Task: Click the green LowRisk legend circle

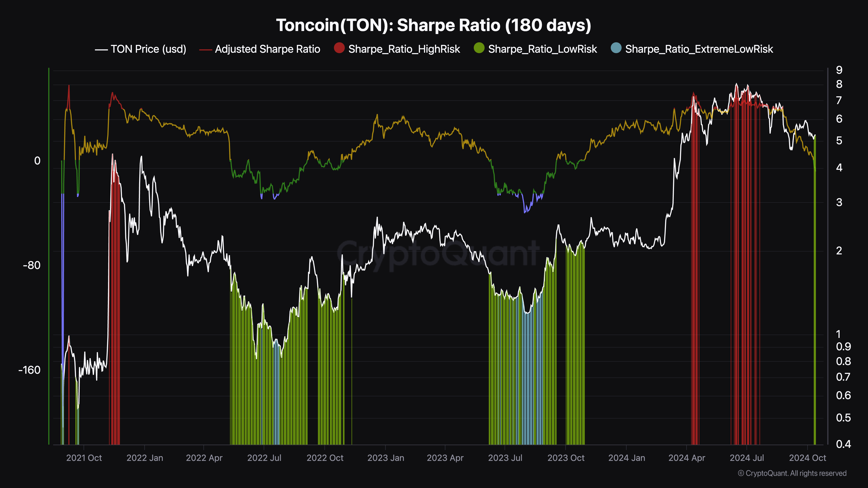Action: pos(479,48)
